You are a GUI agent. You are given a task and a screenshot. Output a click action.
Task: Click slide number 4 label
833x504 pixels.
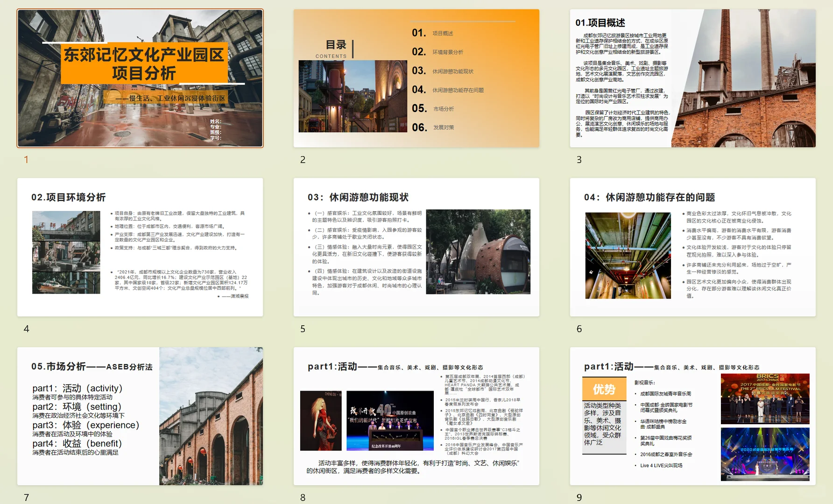point(26,329)
